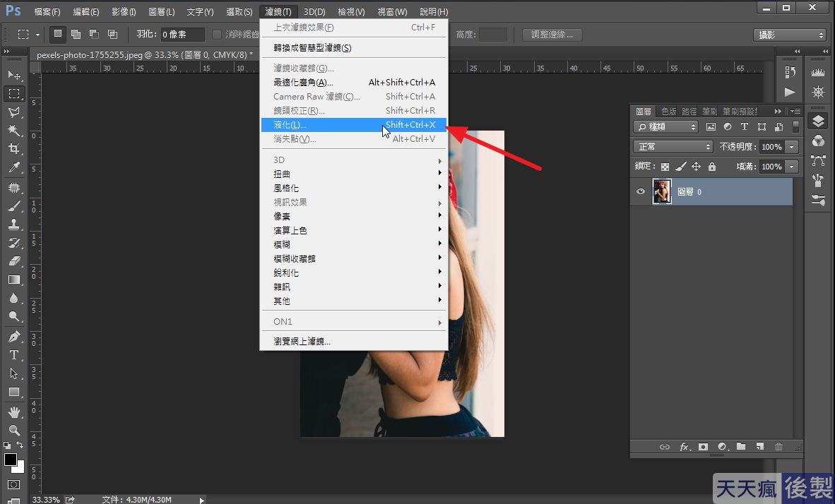Add a layer mask
Viewport: 835px width, 504px height.
coord(704,447)
